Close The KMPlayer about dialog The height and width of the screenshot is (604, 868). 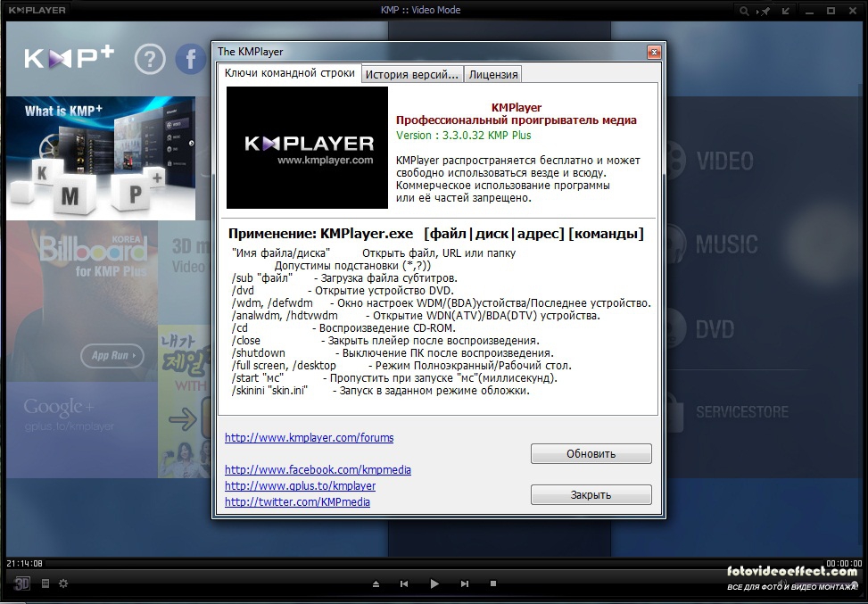pos(654,52)
